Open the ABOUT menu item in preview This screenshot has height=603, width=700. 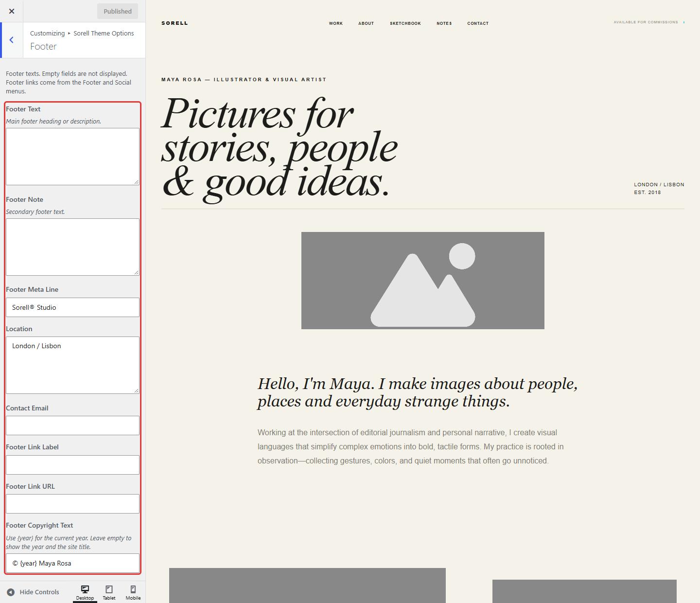[x=366, y=23]
